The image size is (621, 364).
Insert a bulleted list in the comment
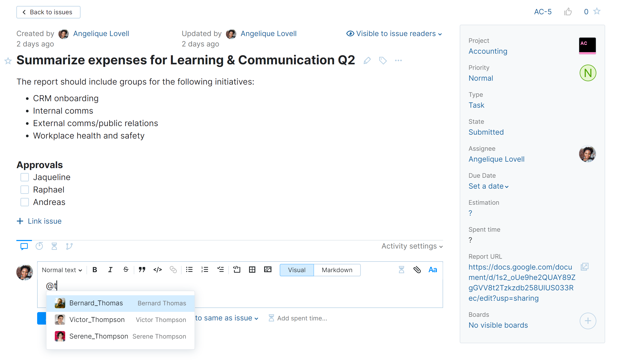pyautogui.click(x=189, y=270)
